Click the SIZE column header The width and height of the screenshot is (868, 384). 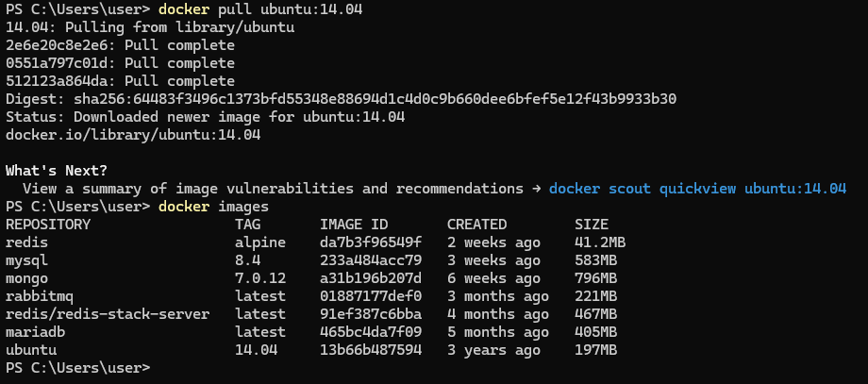[592, 225]
